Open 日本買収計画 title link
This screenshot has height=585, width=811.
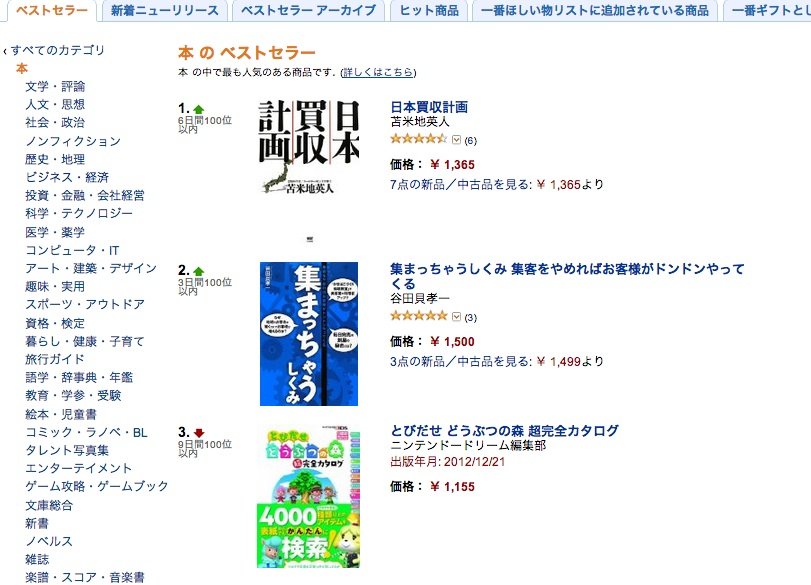(x=429, y=107)
